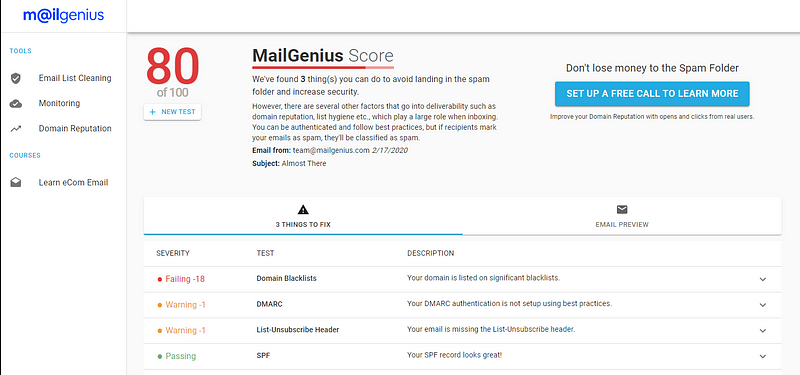
Task: Expand the List-Unsubscribe Header row chevron
Action: point(763,331)
